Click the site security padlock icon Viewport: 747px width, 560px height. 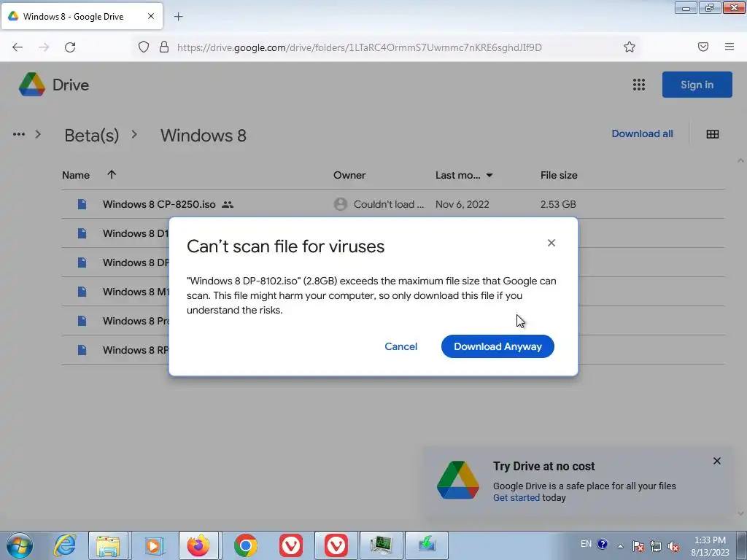[164, 47]
